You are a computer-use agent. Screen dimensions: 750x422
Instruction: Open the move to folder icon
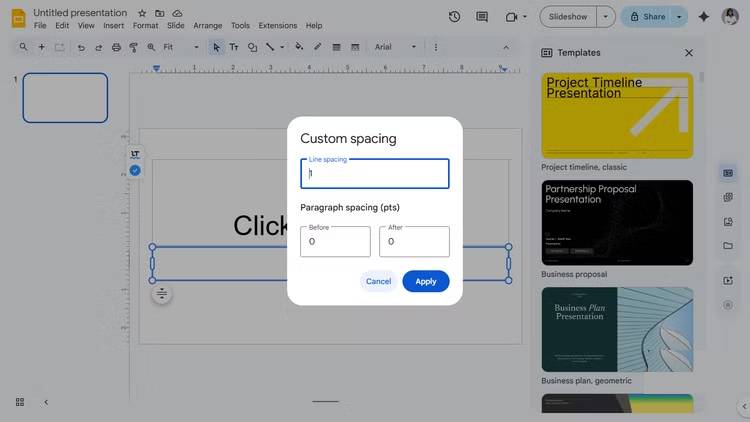(160, 13)
